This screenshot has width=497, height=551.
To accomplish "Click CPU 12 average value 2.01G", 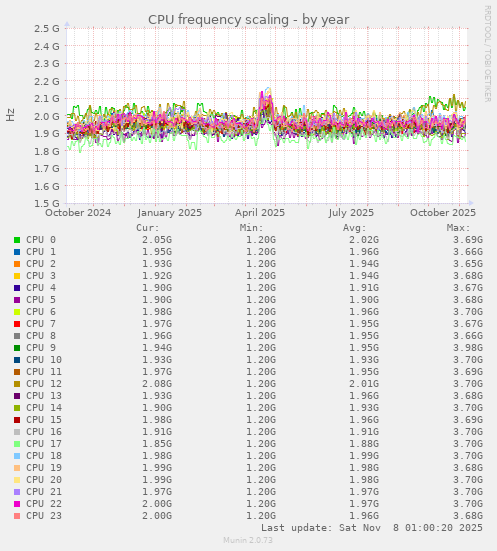I will (364, 384).
